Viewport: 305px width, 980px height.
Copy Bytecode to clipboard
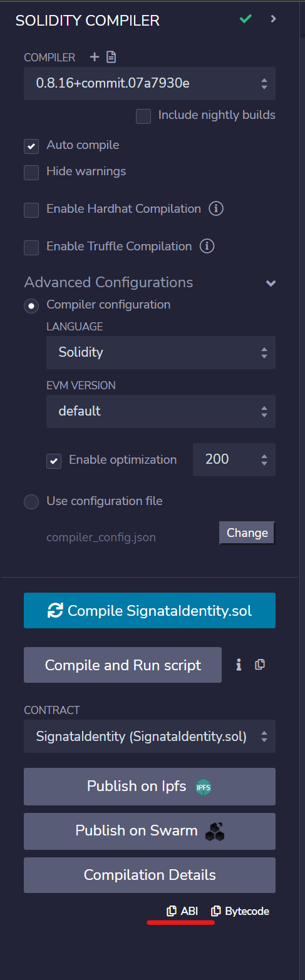pos(240,911)
